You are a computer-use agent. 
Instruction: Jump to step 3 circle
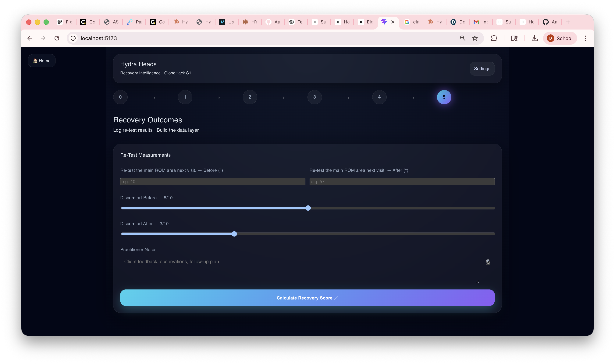(x=314, y=97)
